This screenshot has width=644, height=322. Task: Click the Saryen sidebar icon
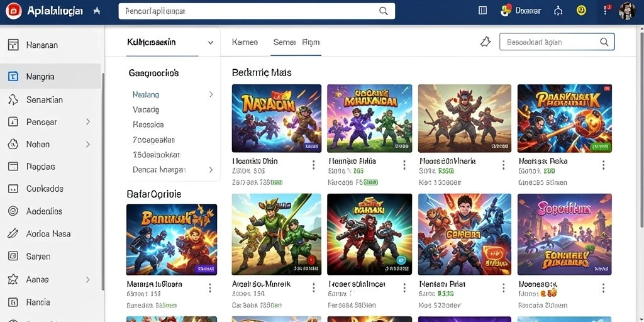pyautogui.click(x=13, y=257)
